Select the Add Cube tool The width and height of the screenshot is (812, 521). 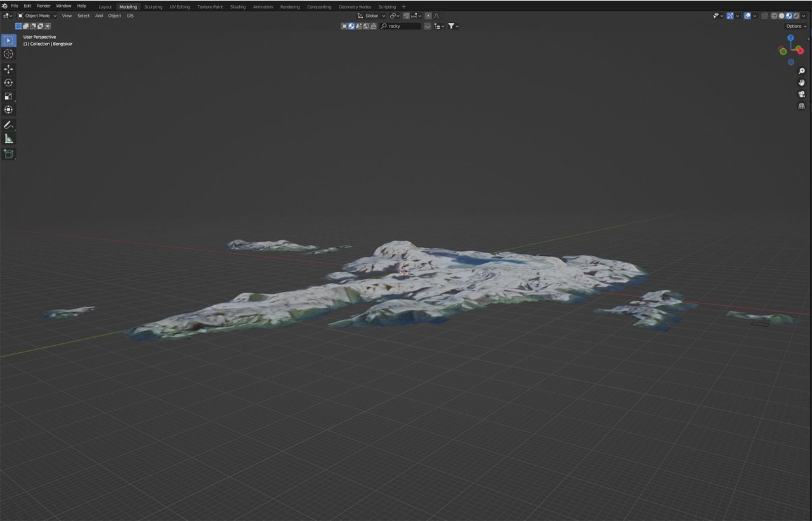click(8, 154)
